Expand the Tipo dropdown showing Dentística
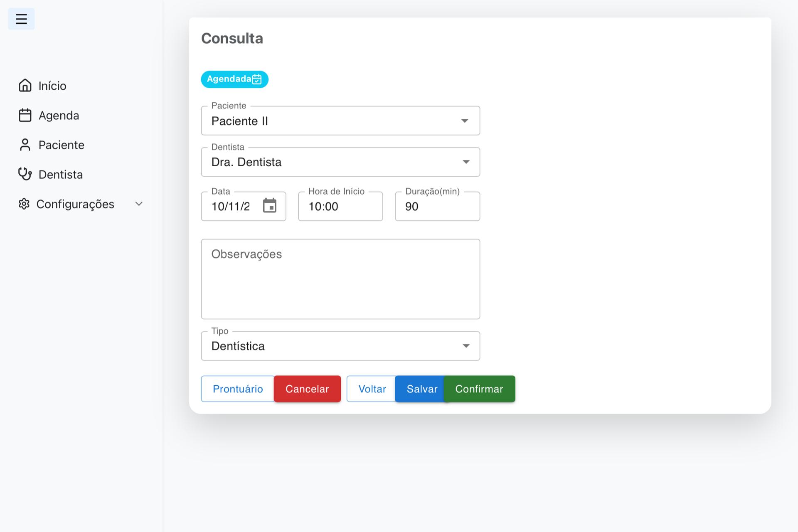Viewport: 798px width, 532px height. coord(466,346)
